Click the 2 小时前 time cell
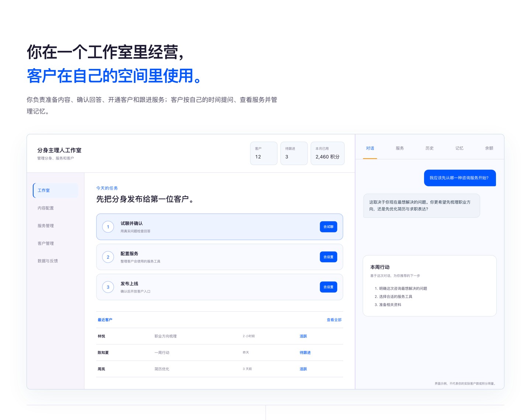The width and height of the screenshot is (531, 420). [x=249, y=336]
